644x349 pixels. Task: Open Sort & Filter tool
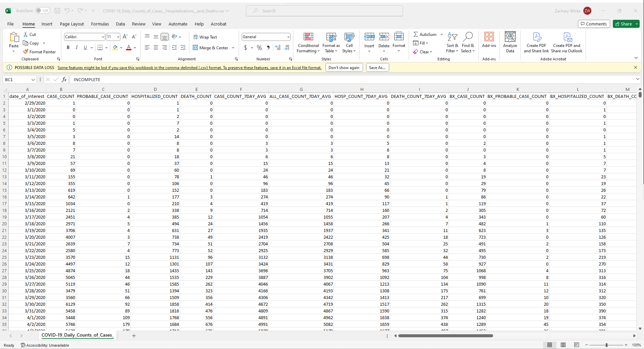[x=452, y=43]
